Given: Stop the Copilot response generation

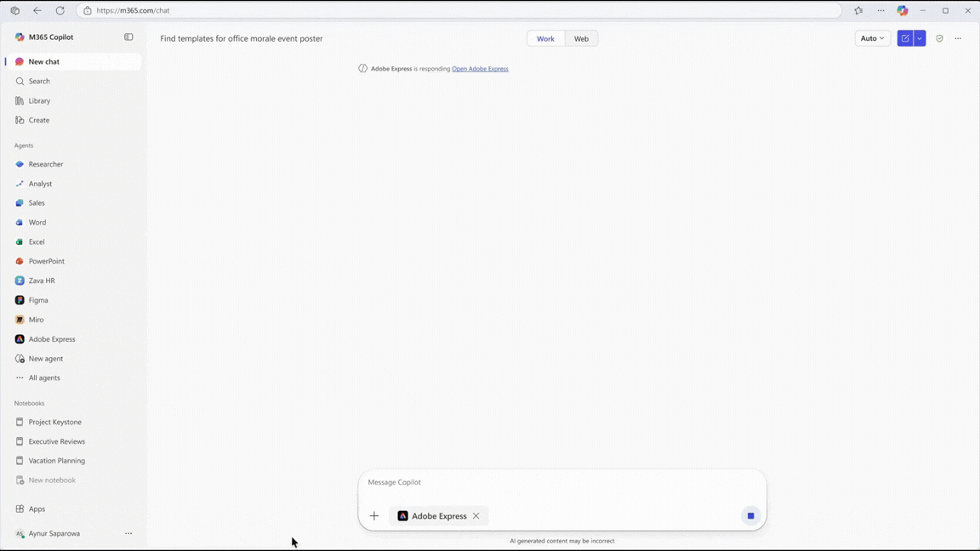Looking at the screenshot, I should coord(750,515).
